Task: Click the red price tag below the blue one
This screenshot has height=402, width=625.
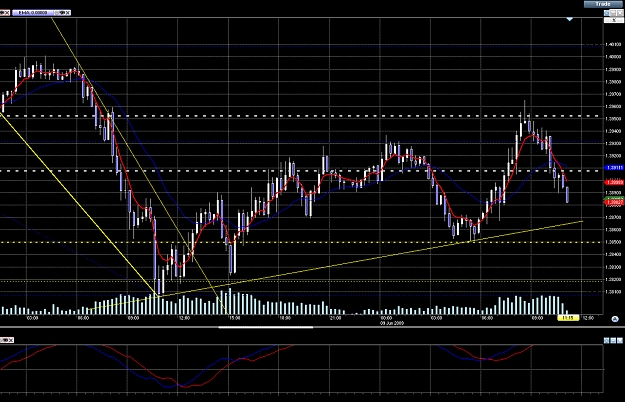Action: (614, 182)
